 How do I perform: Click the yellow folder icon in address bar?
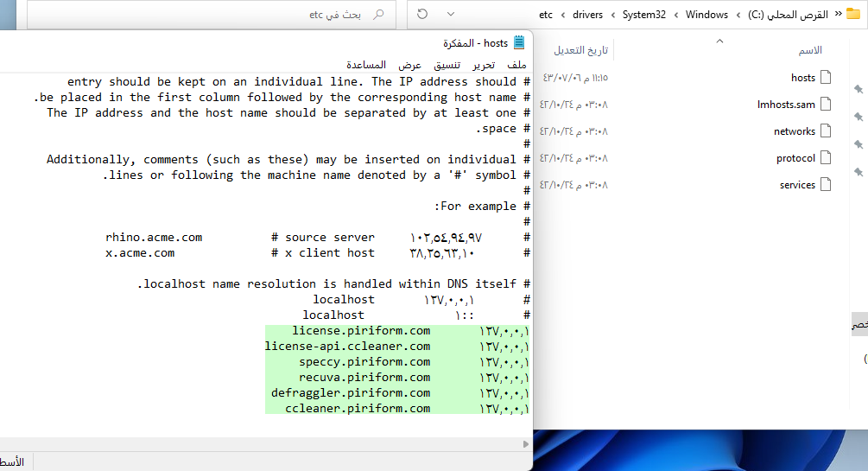853,14
